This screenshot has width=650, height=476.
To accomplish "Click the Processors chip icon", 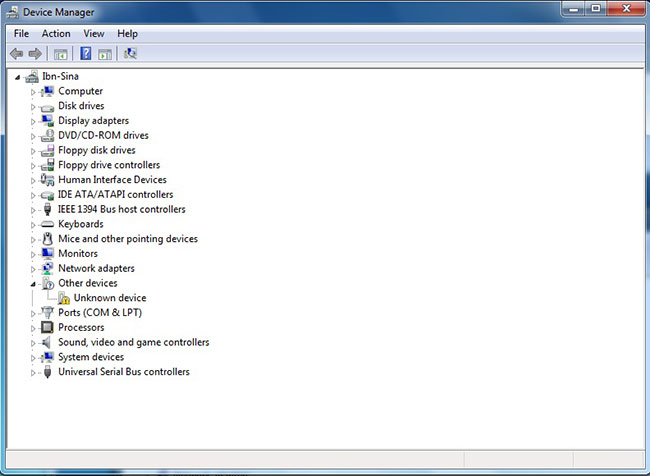I will pos(47,328).
